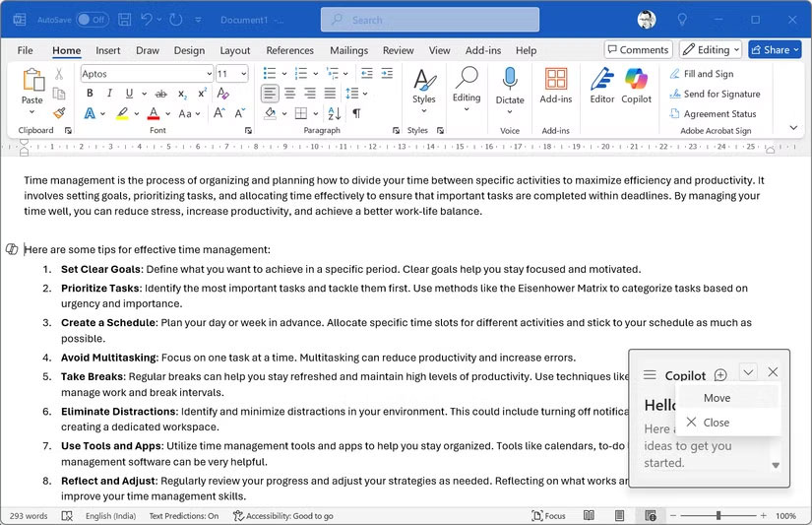Viewport: 812px width, 525px height.
Task: Open the Aptos font name dropdown
Action: tap(208, 74)
